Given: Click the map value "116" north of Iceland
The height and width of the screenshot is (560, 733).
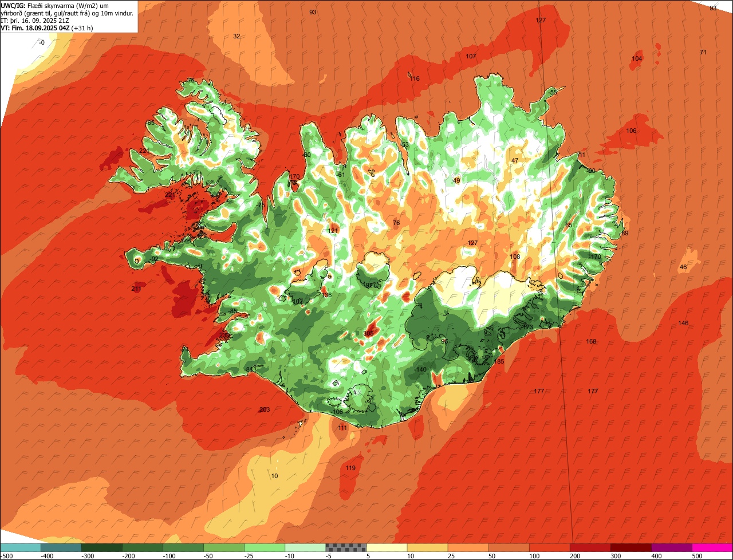Looking at the screenshot, I should (415, 78).
